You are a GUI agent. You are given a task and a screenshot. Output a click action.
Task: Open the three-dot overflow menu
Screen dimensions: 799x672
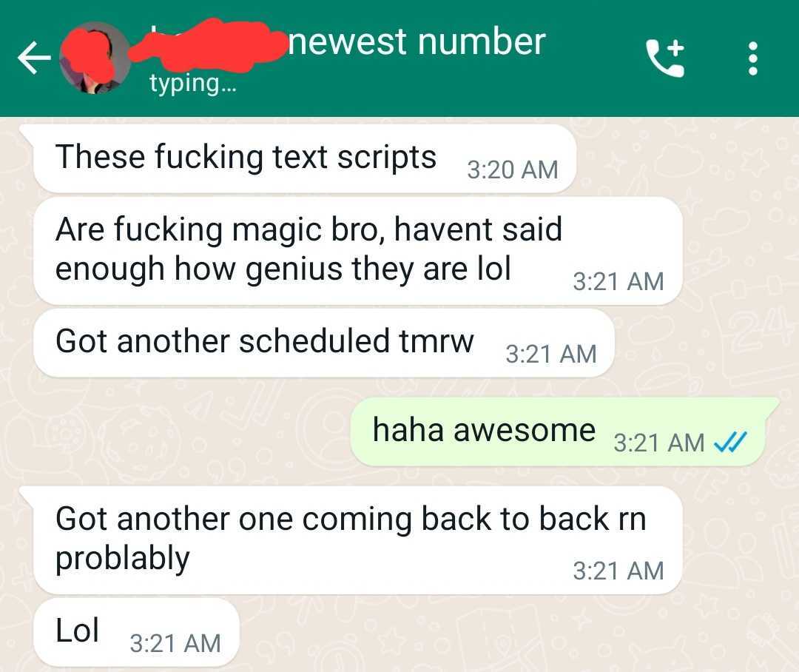point(752,58)
